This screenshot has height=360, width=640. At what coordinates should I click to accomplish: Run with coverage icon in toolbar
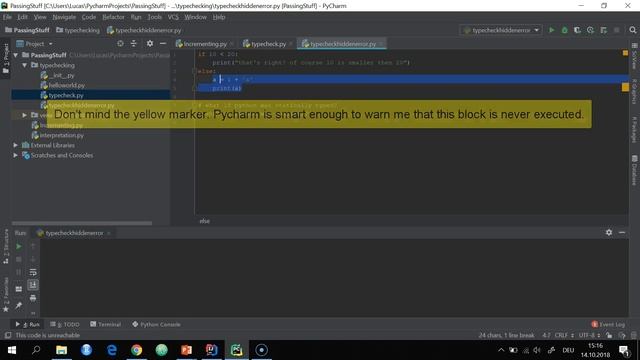coord(577,30)
